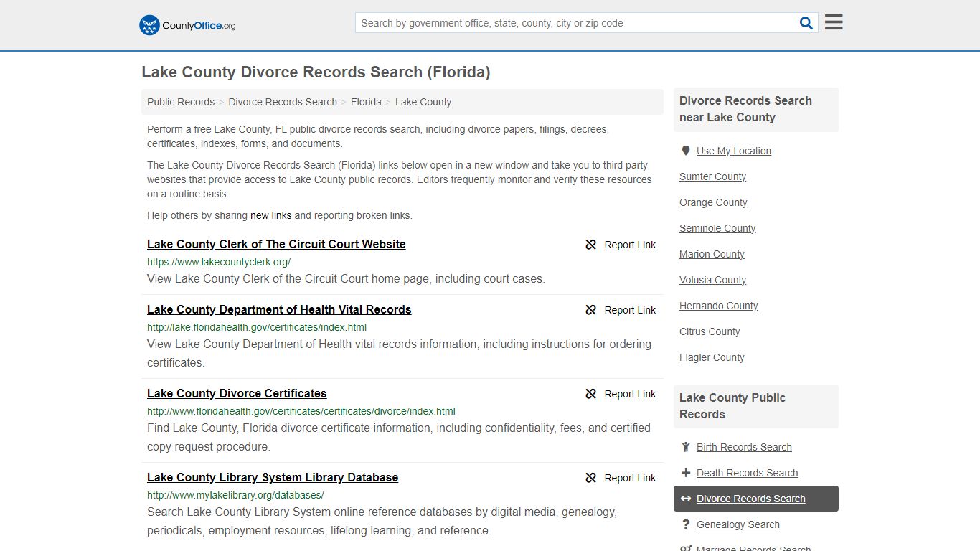Image resolution: width=980 pixels, height=551 pixels.
Task: Click the Death Records cross icon
Action: 686,473
